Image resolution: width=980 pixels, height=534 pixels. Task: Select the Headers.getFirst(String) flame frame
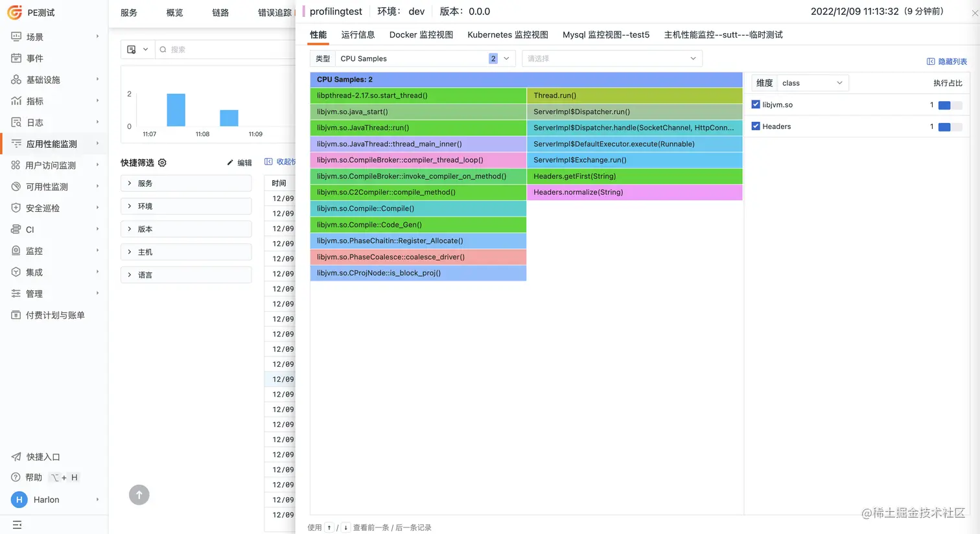[635, 176]
